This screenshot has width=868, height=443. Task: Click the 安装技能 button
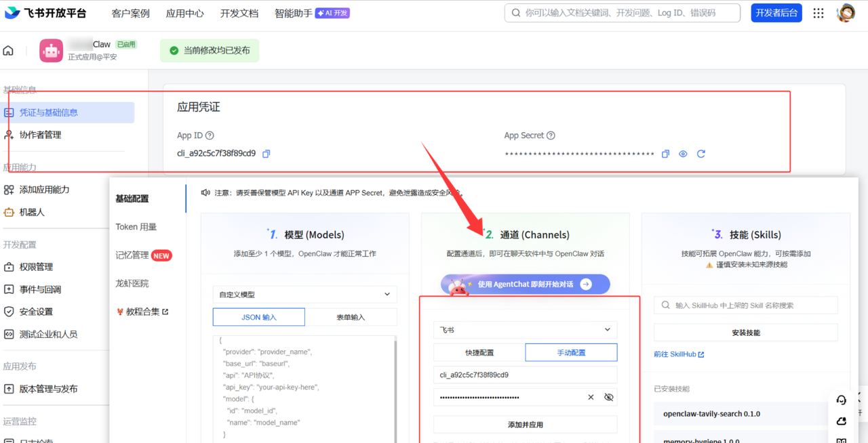coord(746,333)
